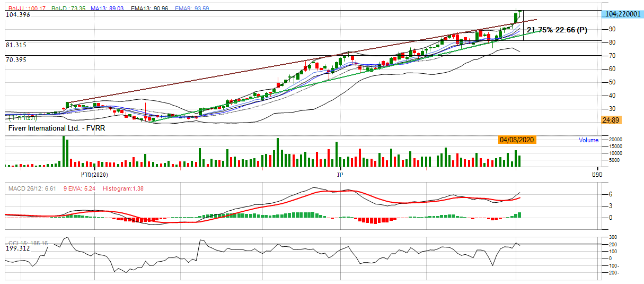Click the 04/08/2020 date marker
Screen dimensions: 644x284
click(x=516, y=140)
